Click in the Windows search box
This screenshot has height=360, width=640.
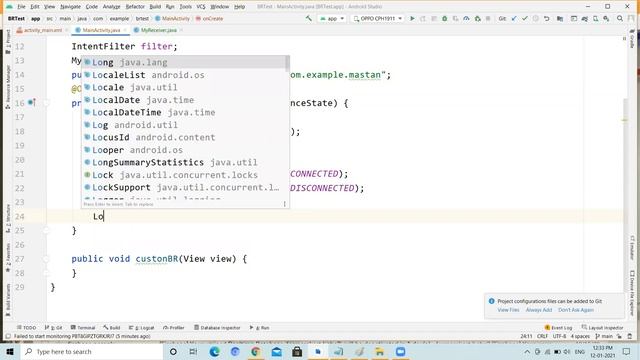tap(92, 351)
